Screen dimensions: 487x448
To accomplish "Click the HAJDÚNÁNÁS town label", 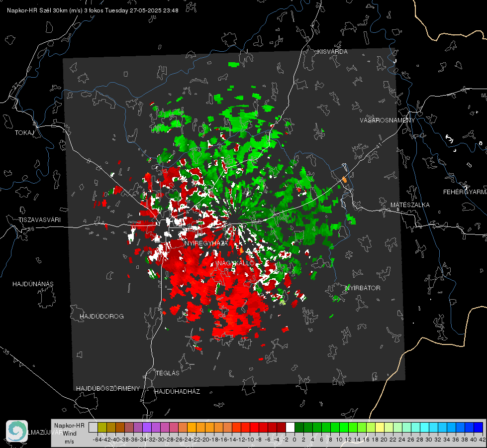I will click(33, 284).
